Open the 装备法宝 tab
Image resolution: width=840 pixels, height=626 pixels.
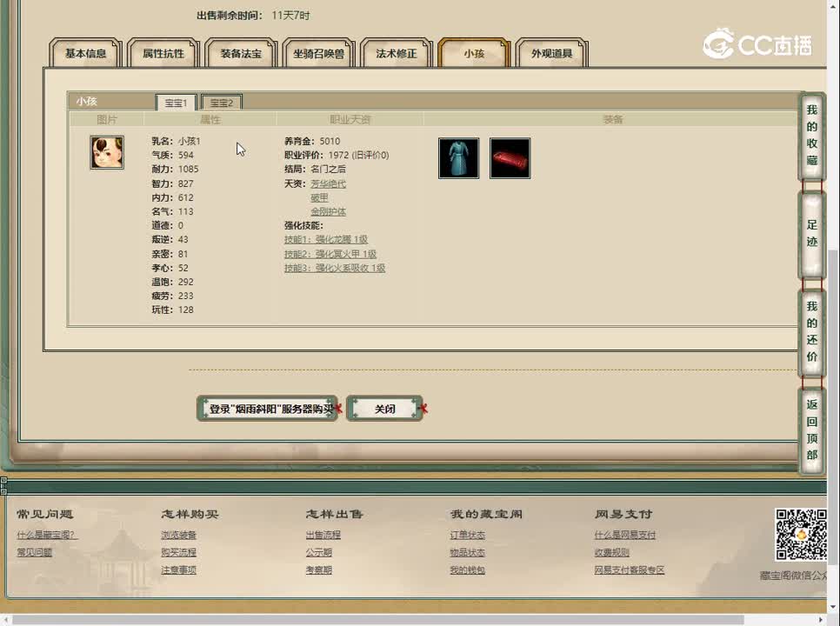(x=241, y=53)
